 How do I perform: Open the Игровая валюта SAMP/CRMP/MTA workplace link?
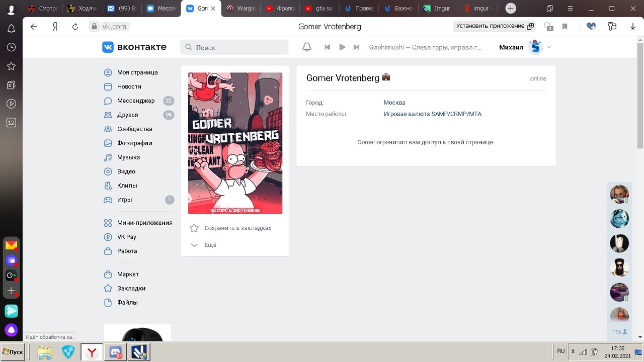(432, 114)
